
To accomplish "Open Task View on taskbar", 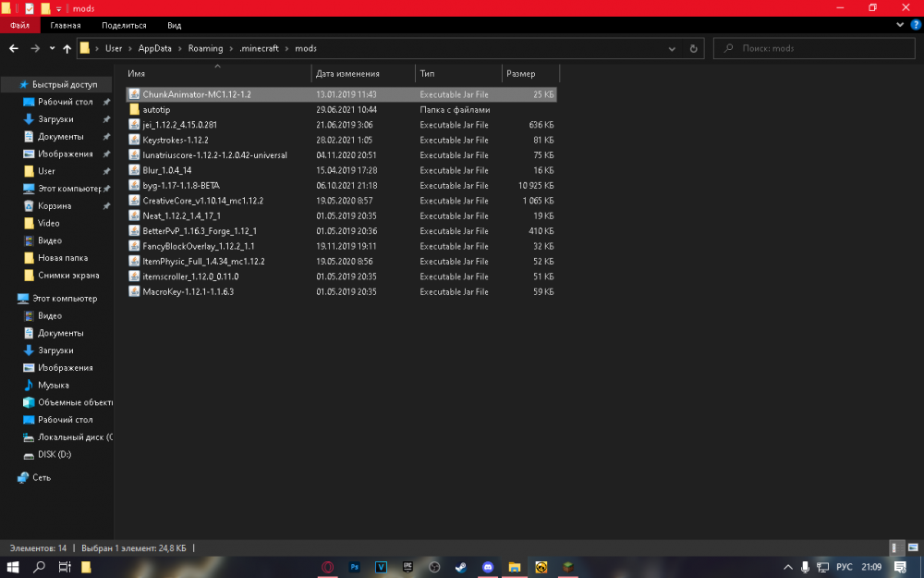I will [x=65, y=567].
